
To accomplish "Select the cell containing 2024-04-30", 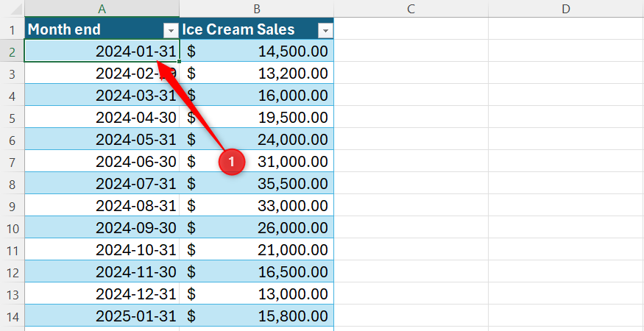I will pos(102,118).
